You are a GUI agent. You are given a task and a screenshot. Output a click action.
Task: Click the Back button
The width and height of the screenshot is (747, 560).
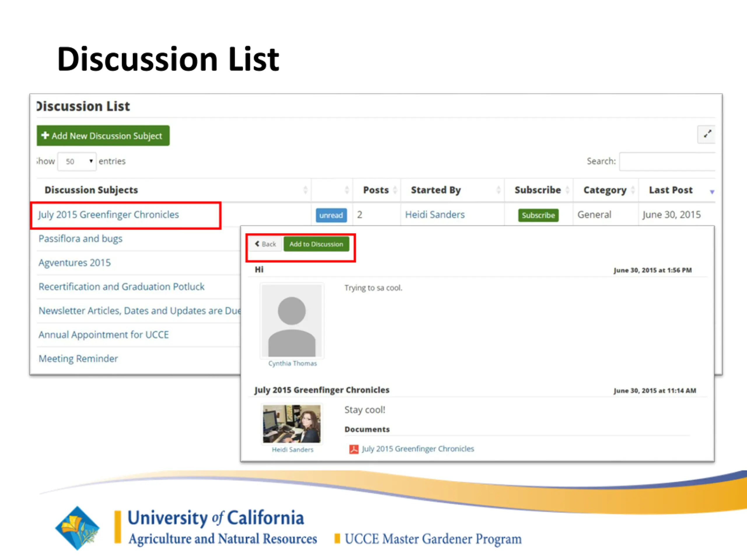click(266, 244)
